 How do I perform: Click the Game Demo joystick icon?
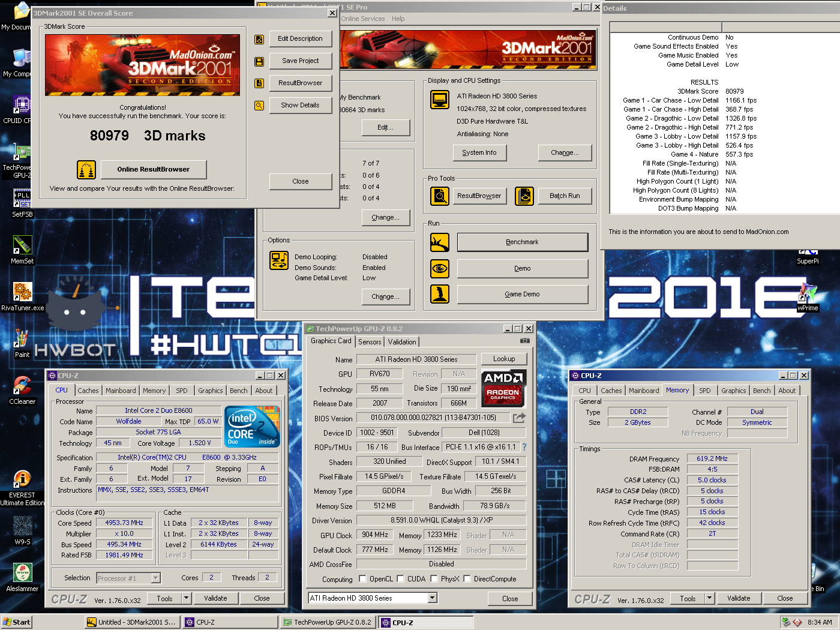point(440,294)
